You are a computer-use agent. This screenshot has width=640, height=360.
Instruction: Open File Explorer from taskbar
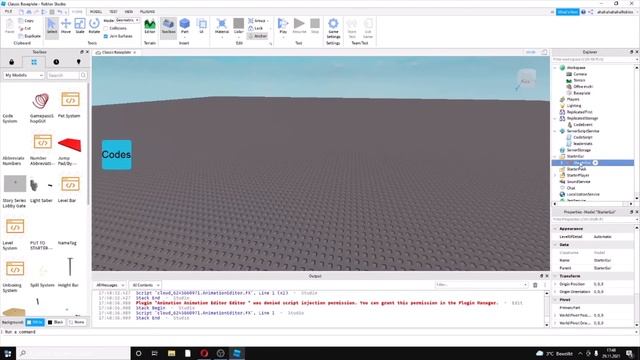pos(171,353)
